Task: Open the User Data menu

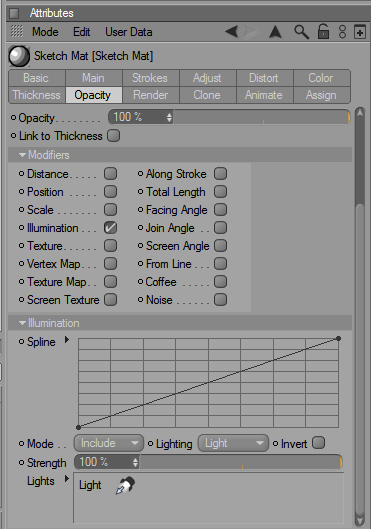Action: coord(129,32)
